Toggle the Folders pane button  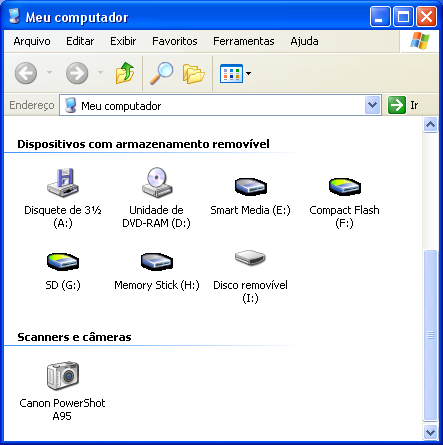[x=193, y=74]
